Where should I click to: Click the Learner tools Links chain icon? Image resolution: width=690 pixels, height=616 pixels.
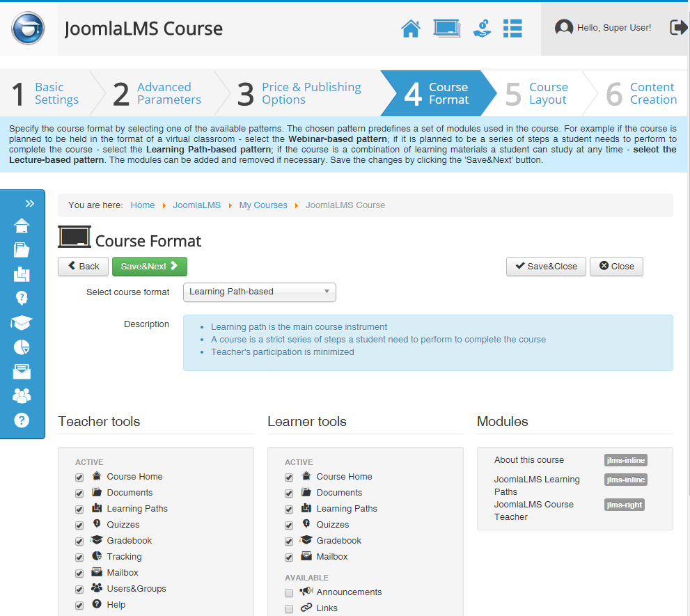click(306, 607)
